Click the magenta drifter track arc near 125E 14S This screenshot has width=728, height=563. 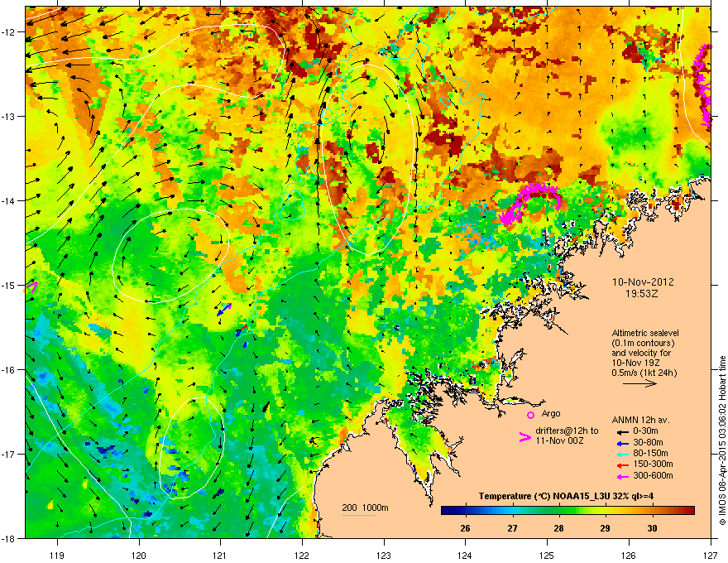click(x=530, y=203)
